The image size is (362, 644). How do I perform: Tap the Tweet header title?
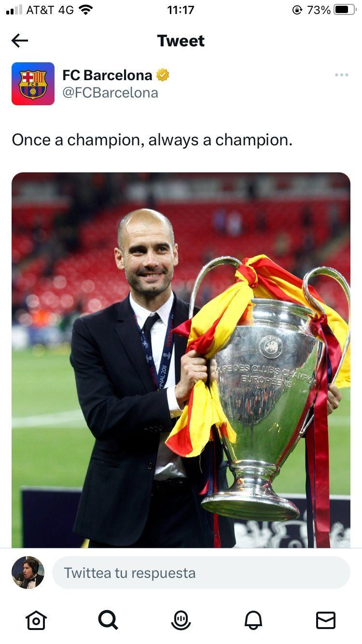point(181,41)
